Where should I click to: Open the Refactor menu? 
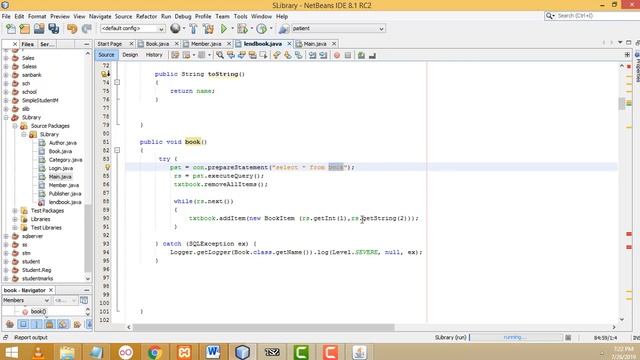[146, 16]
